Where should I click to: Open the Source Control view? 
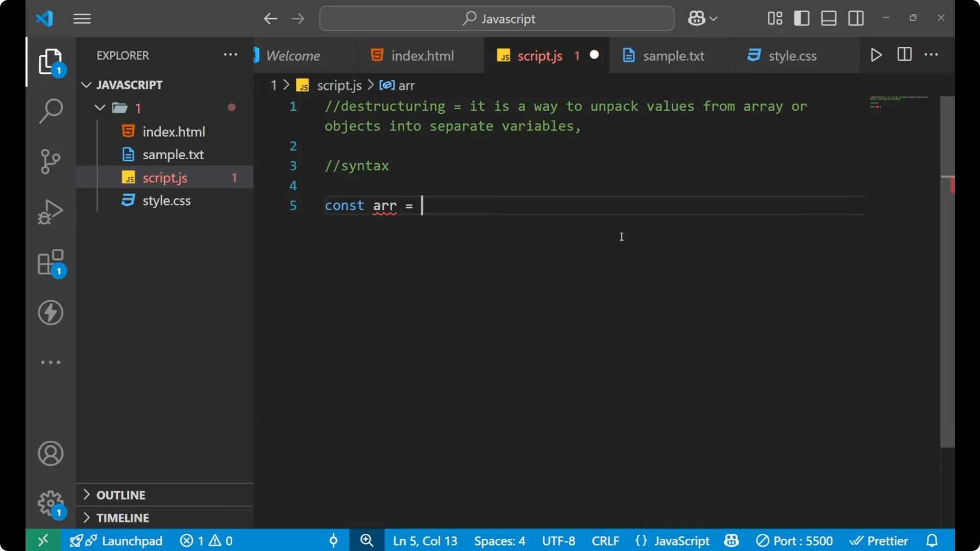tap(50, 161)
